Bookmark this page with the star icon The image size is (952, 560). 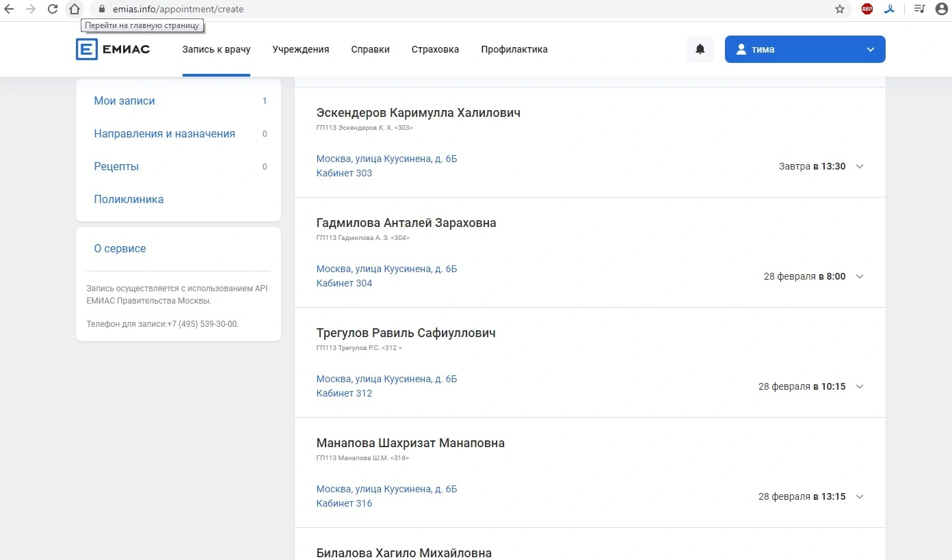click(840, 9)
